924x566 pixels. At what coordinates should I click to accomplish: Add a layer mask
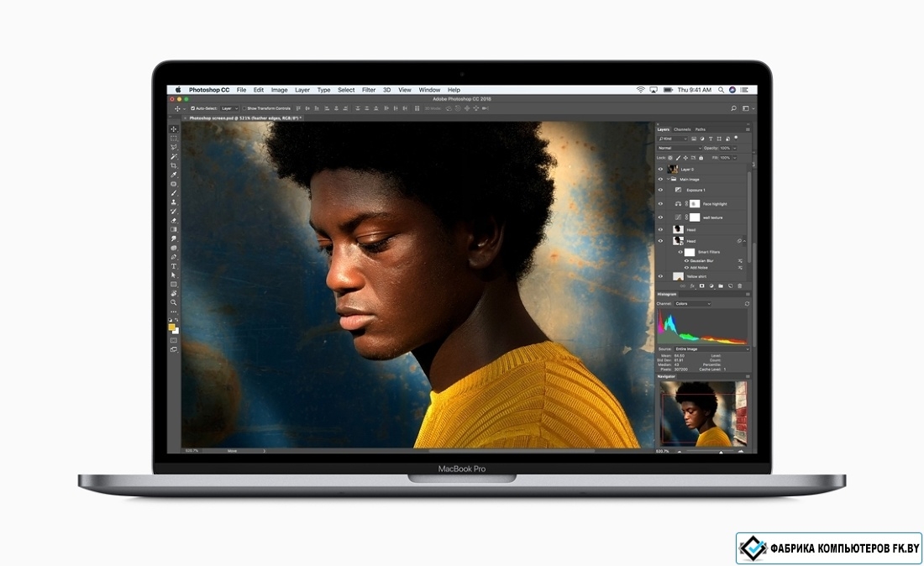[x=702, y=286]
